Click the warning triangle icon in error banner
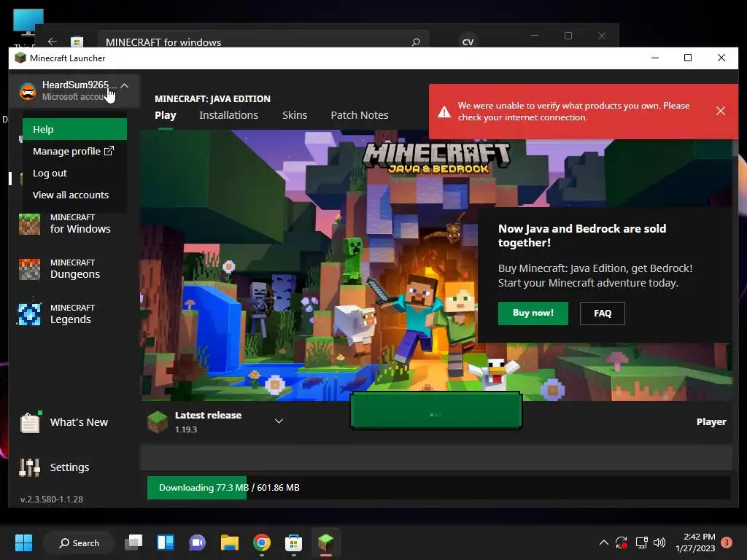747x560 pixels. pyautogui.click(x=444, y=112)
